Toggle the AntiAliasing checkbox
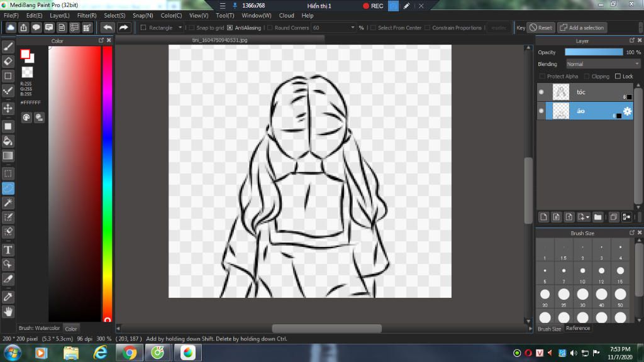644x362 pixels. [x=230, y=28]
